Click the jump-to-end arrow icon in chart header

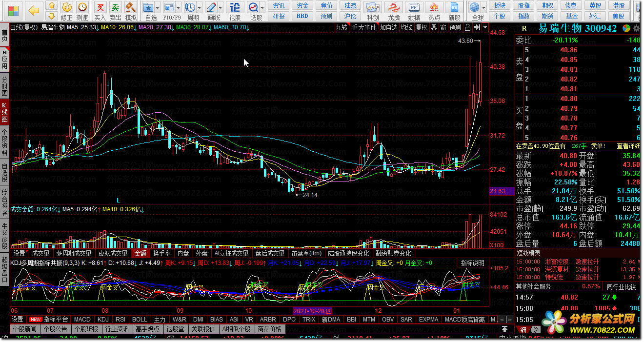(x=477, y=27)
